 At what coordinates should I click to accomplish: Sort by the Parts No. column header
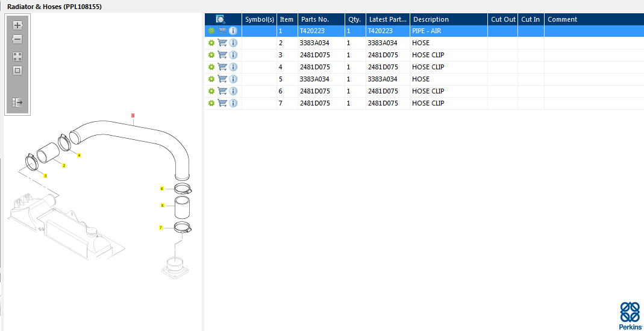321,19
